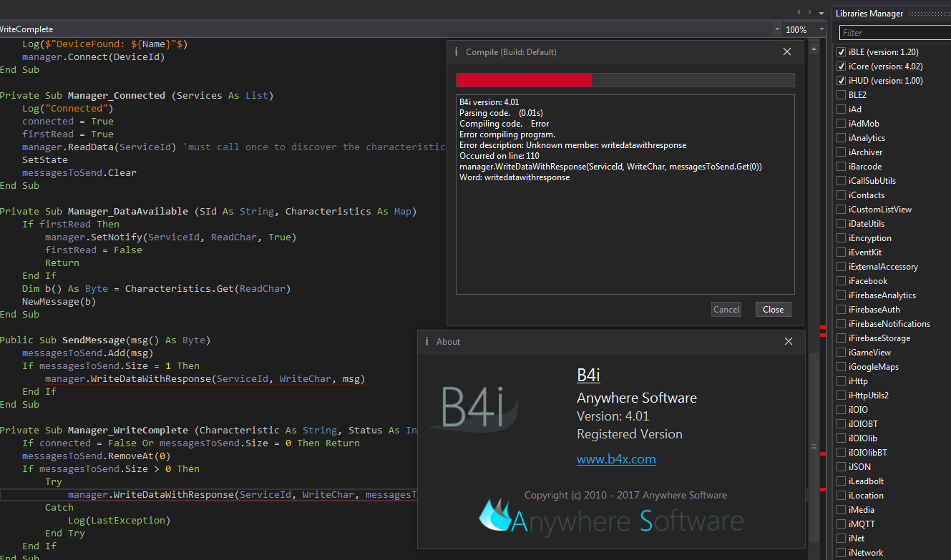Check the iNetwork library

tap(842, 553)
